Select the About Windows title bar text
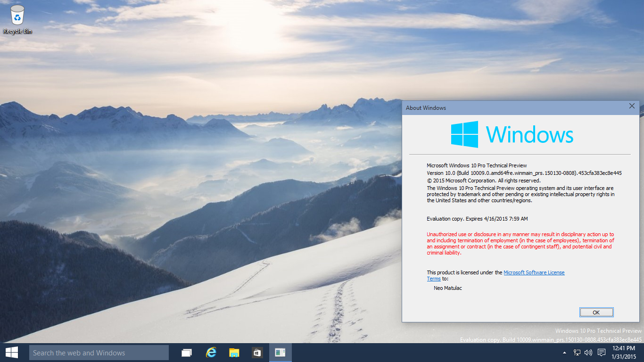 [x=426, y=108]
